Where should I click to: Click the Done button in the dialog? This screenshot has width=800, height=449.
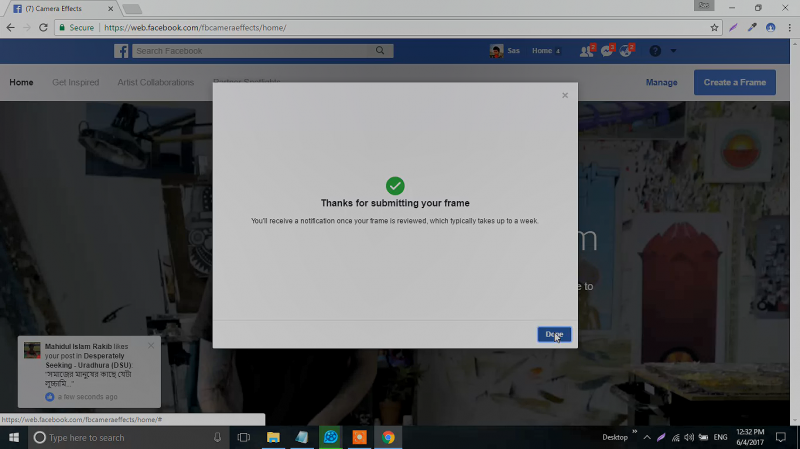tap(554, 335)
